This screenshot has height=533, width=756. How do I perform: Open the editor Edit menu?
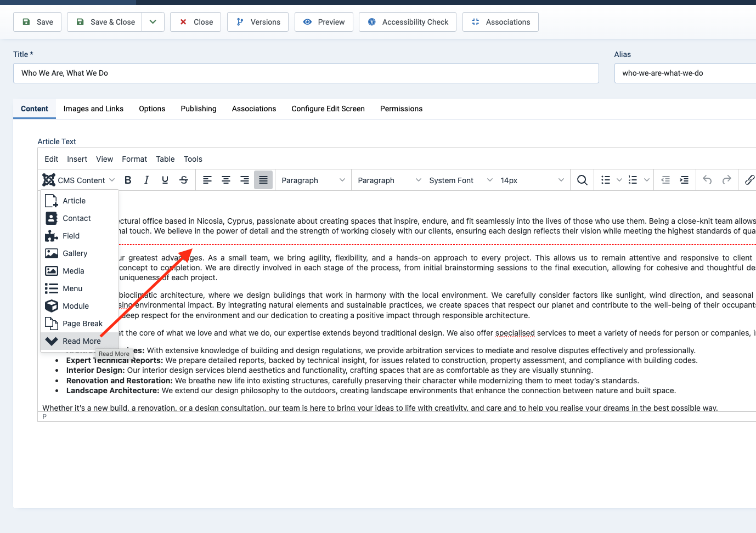[52, 159]
